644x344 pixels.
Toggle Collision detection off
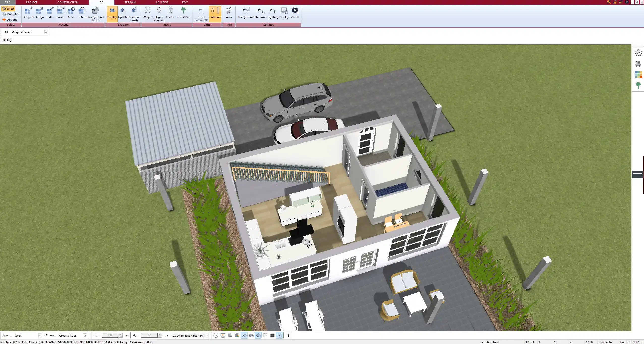(x=215, y=14)
